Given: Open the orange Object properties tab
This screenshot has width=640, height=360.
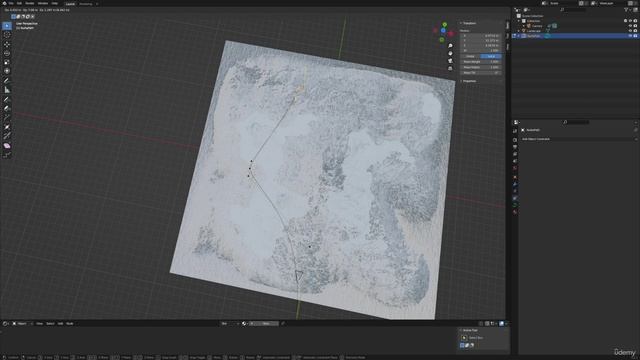Looking at the screenshot, I should click(x=515, y=177).
